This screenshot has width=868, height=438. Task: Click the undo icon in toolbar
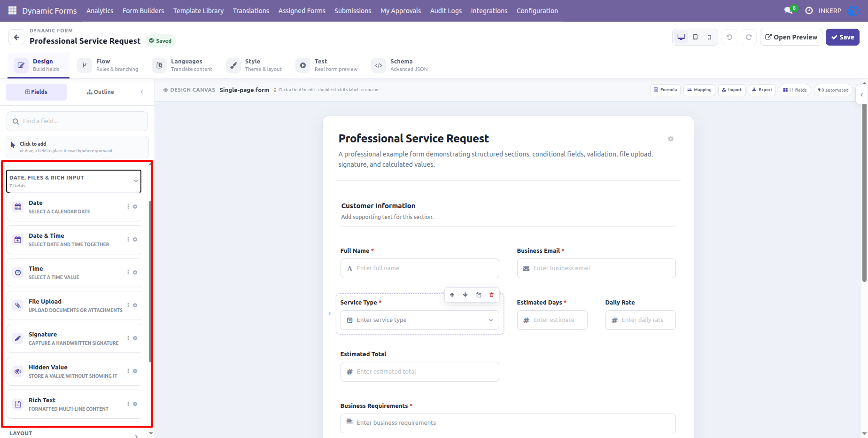click(x=729, y=37)
